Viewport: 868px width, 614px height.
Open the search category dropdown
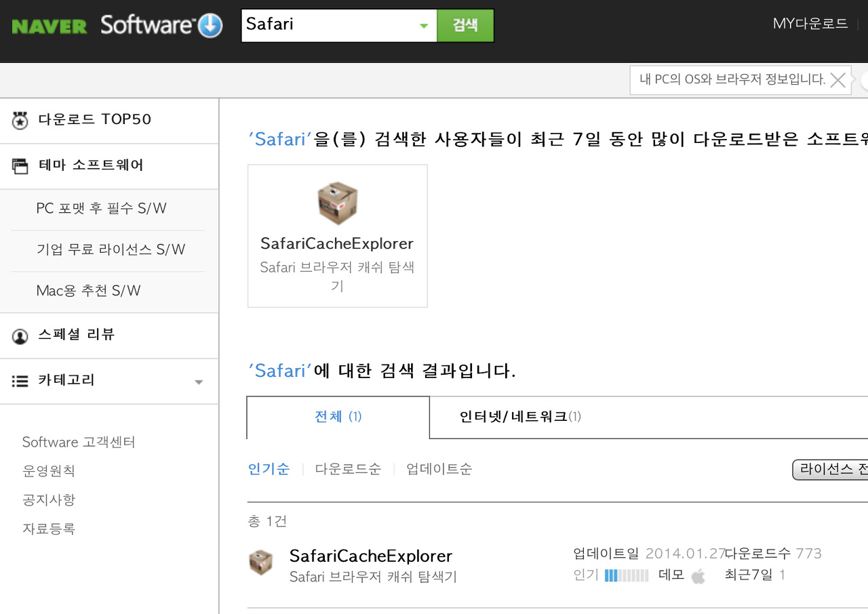tap(423, 24)
